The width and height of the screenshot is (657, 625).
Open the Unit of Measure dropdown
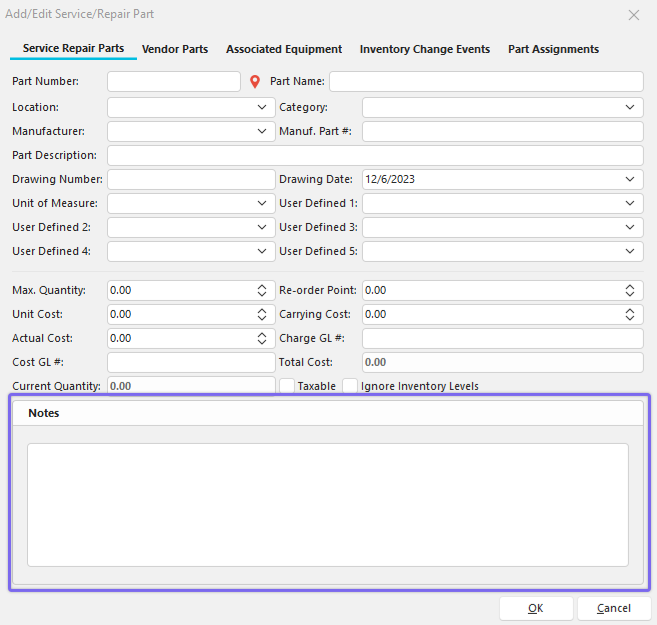point(262,203)
